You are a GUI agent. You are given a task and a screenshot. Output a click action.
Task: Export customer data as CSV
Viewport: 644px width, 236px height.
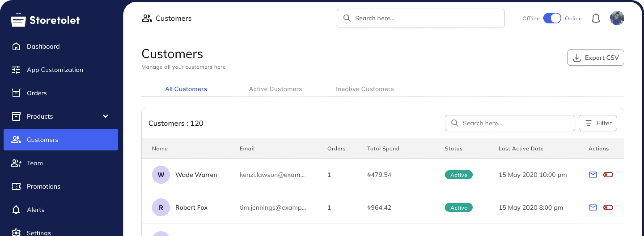(x=596, y=57)
